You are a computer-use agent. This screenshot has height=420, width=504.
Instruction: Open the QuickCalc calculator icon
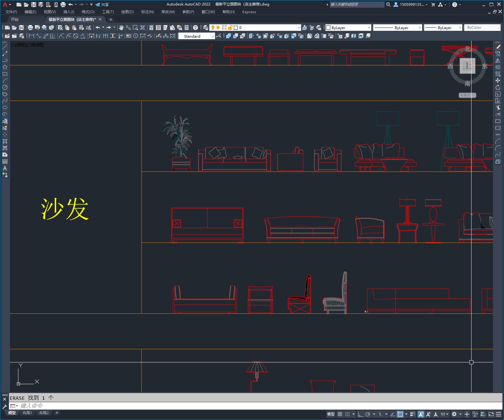pos(187,28)
